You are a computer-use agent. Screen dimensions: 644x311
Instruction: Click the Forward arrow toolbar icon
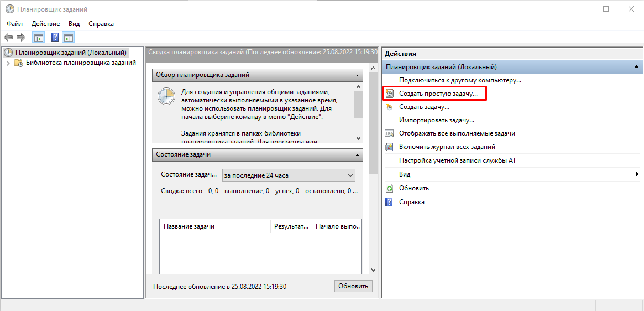(x=21, y=37)
